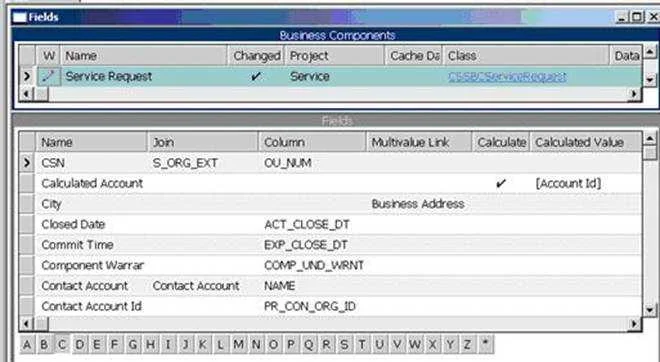The width and height of the screenshot is (660, 362).
Task: Jump to fields starting with P
Action: 291,345
